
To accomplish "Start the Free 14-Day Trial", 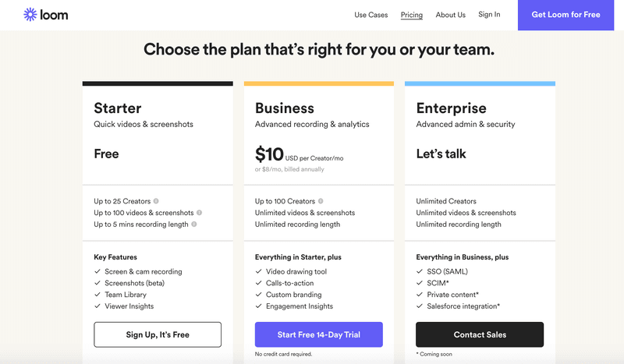I will tap(319, 334).
